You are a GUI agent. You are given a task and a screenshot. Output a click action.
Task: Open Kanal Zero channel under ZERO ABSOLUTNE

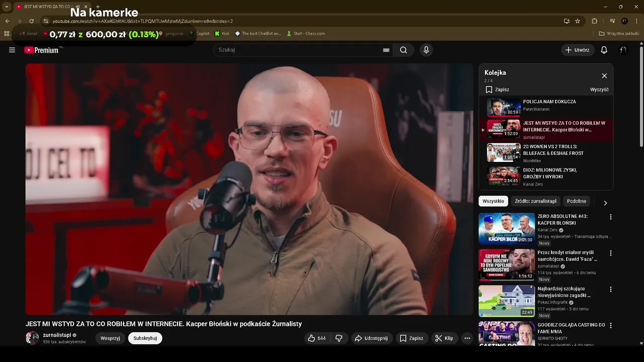(x=547, y=230)
